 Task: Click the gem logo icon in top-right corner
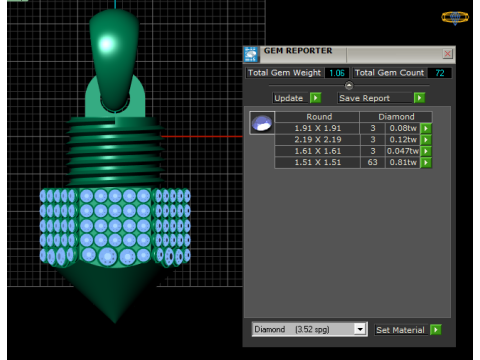tap(455, 17)
